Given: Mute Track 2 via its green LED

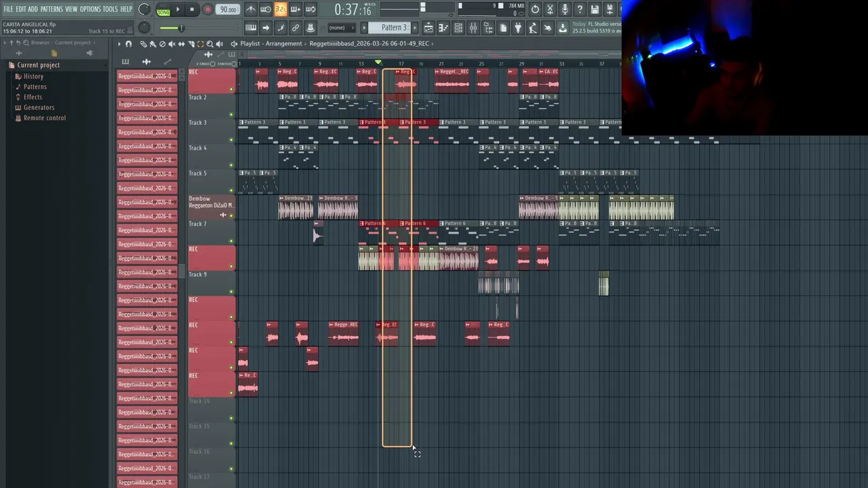Looking at the screenshot, I should [231, 115].
